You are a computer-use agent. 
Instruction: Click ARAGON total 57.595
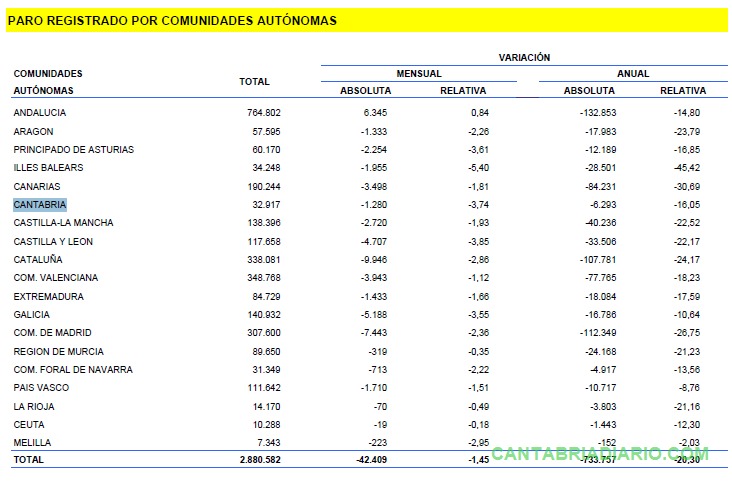pos(266,132)
